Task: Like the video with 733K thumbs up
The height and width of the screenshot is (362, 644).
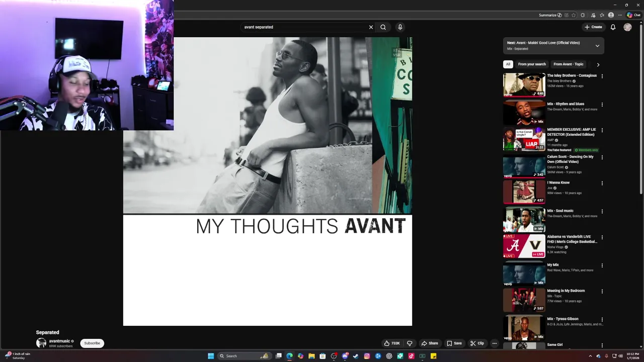Action: (392, 343)
